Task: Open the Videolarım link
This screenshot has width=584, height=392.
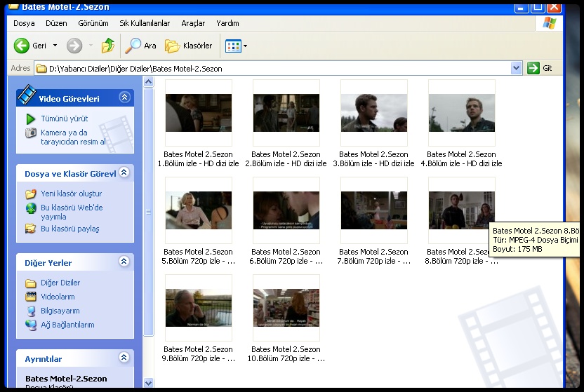Action: (58, 297)
